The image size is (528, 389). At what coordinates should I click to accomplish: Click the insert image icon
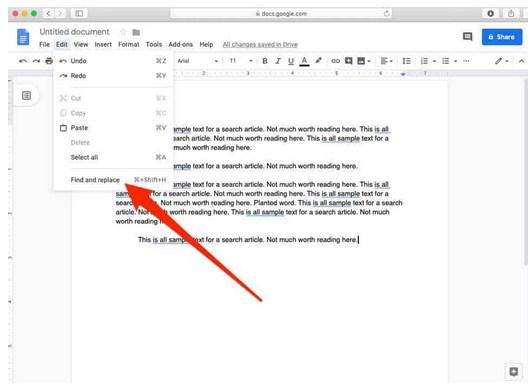[x=361, y=61]
